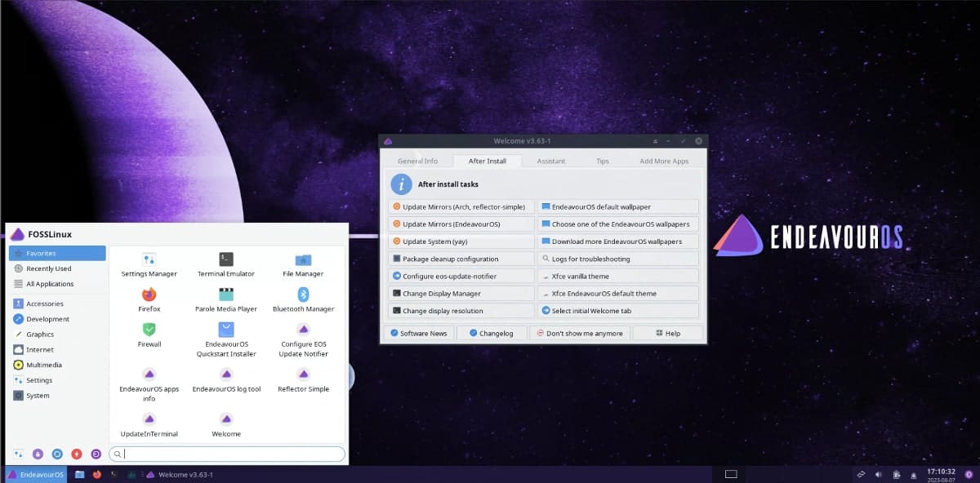Screen dimensions: 980x483
Task: Select the After Install tab
Action: pyautogui.click(x=488, y=161)
